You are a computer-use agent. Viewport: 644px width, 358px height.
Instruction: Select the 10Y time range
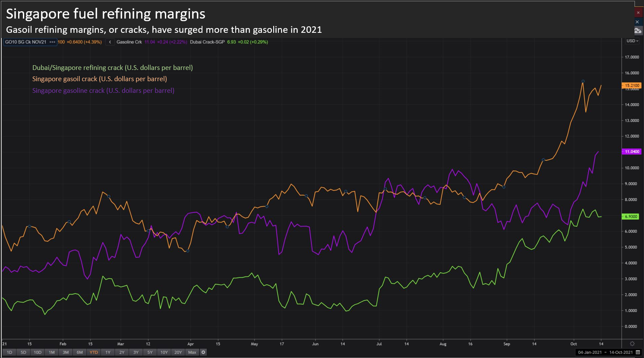(x=164, y=352)
